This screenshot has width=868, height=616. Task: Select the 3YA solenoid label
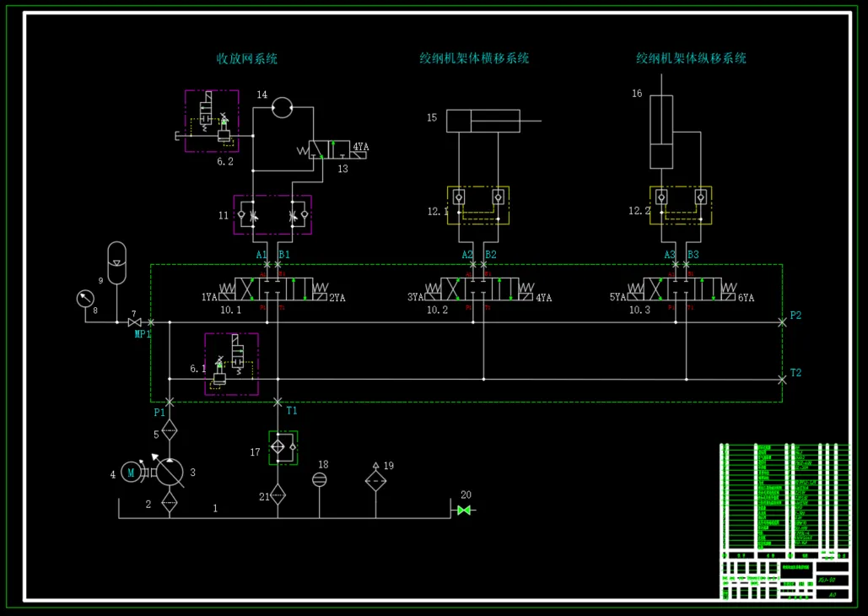click(x=416, y=298)
